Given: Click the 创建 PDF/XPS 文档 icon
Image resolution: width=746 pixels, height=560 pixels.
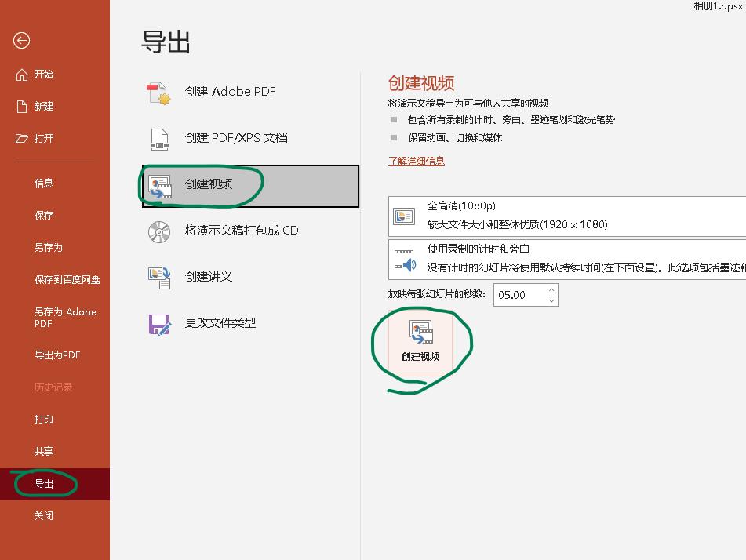Looking at the screenshot, I should pyautogui.click(x=158, y=139).
